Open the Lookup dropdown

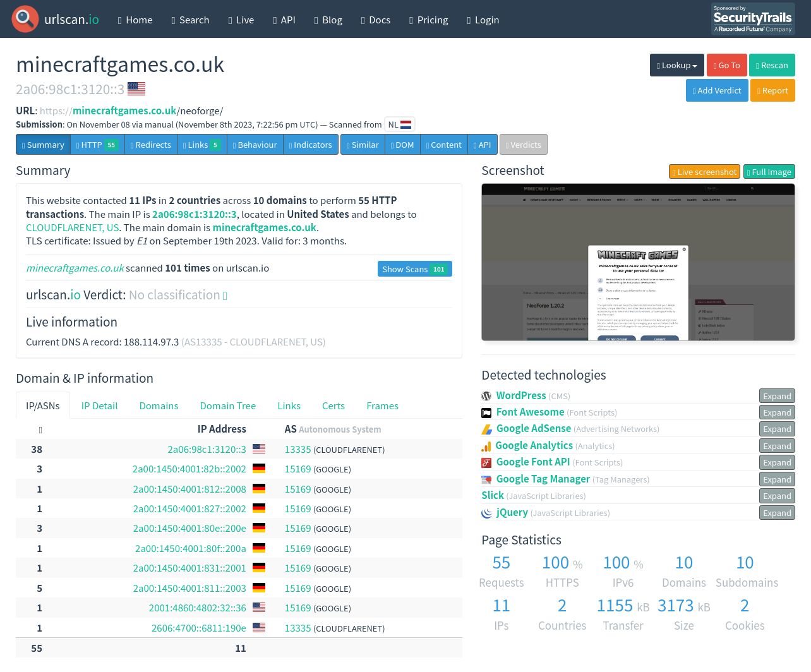(677, 65)
